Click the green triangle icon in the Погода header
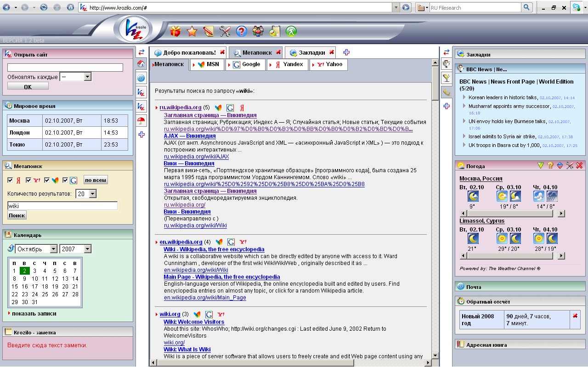 (x=541, y=165)
